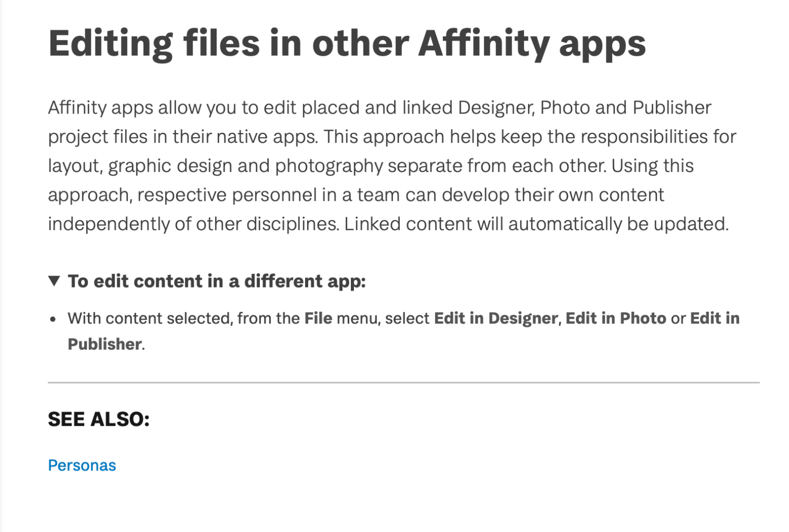Click the bullet point before 'With content selected'
Viewport: 789px width, 532px height.
pos(53,319)
